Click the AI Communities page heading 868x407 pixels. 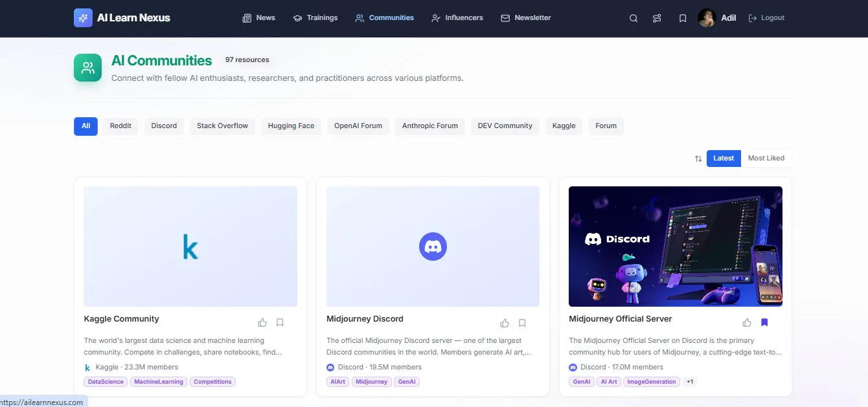pyautogui.click(x=161, y=60)
